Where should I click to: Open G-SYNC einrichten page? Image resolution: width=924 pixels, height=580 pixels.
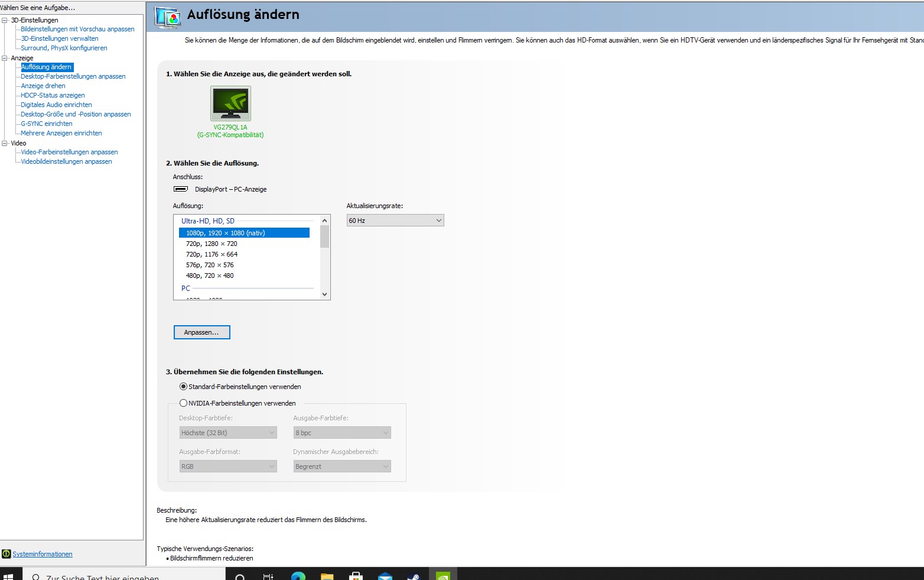coord(47,124)
